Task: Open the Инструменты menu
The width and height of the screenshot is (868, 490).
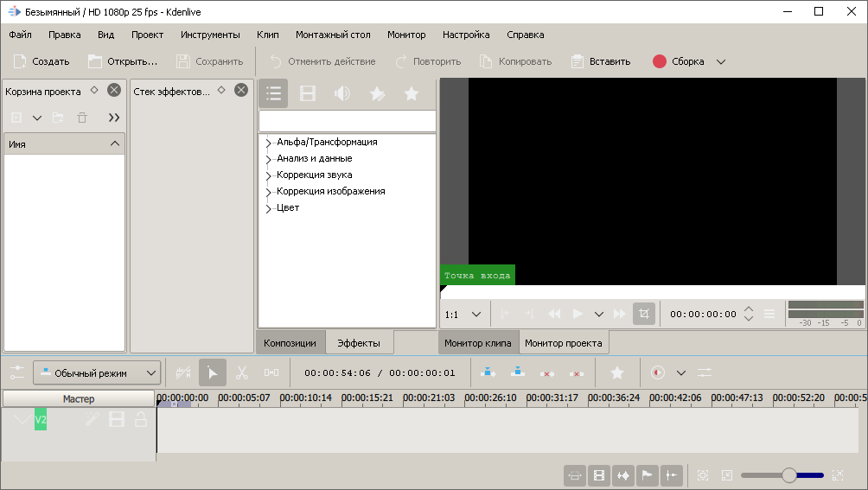Action: 210,35
